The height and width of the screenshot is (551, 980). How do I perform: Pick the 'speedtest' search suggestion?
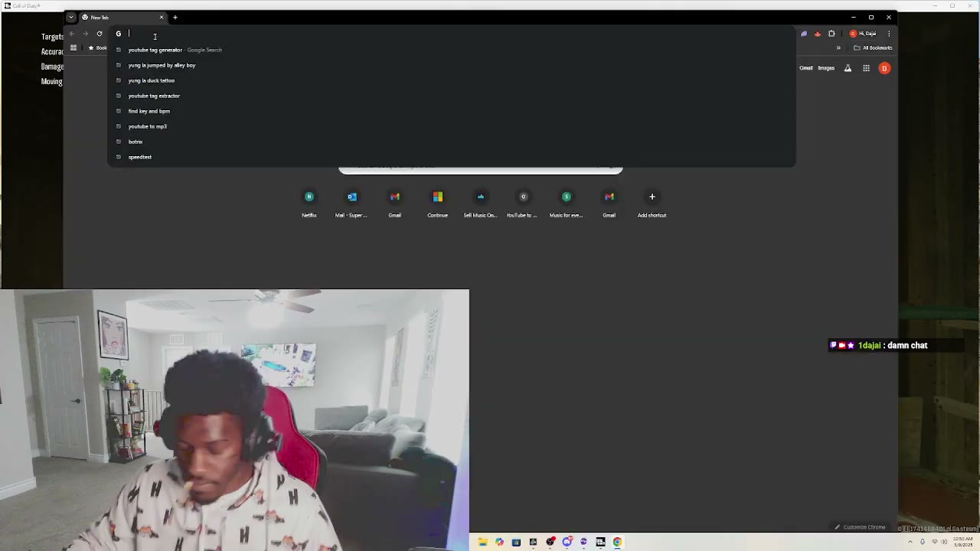pos(140,157)
